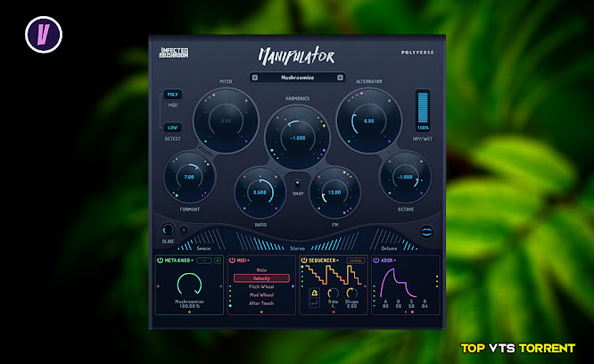Toggle the small button beside Glide
Viewport: 594px width, 364px height.
tap(184, 229)
